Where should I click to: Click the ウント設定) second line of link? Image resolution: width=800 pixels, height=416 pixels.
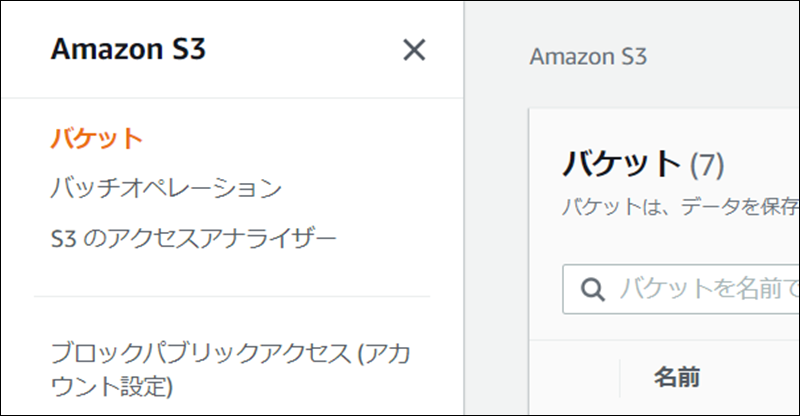tap(112, 386)
